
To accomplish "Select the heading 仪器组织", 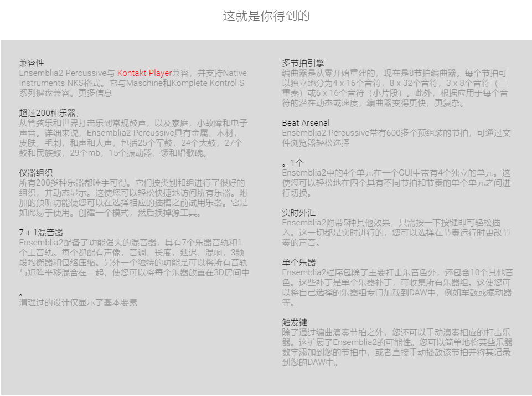I will (36, 173).
